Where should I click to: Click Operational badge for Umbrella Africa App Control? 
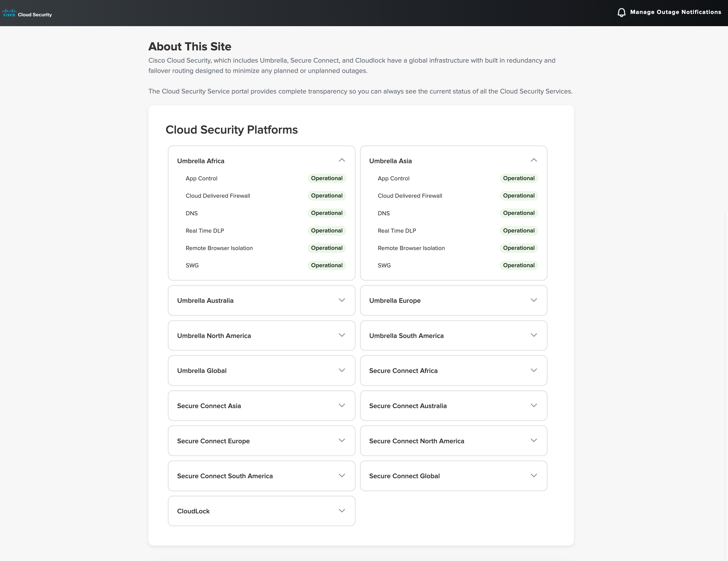pos(327,178)
